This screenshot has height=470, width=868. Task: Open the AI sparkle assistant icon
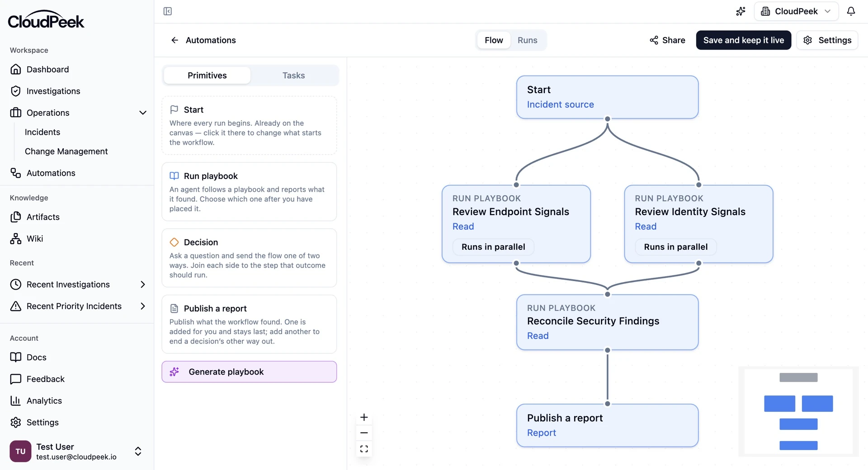point(741,11)
